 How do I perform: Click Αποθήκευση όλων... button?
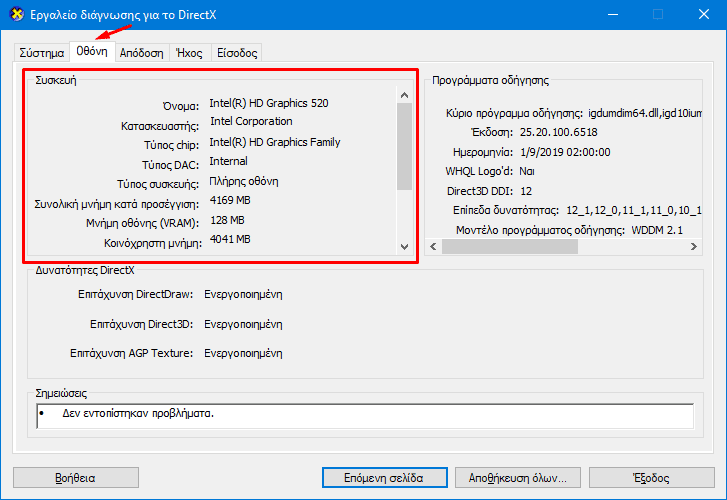coord(517,478)
